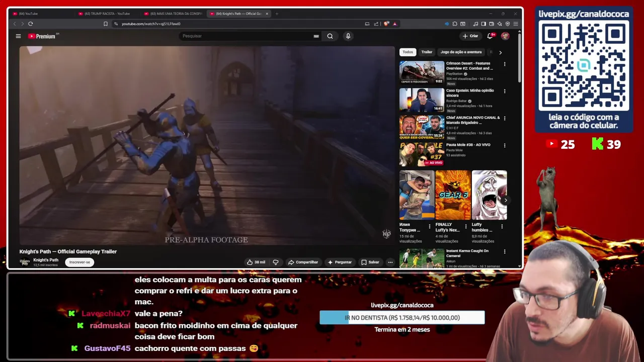
Task: Open the Instant Karma Caught On Camera thumbnail
Action: click(422, 257)
